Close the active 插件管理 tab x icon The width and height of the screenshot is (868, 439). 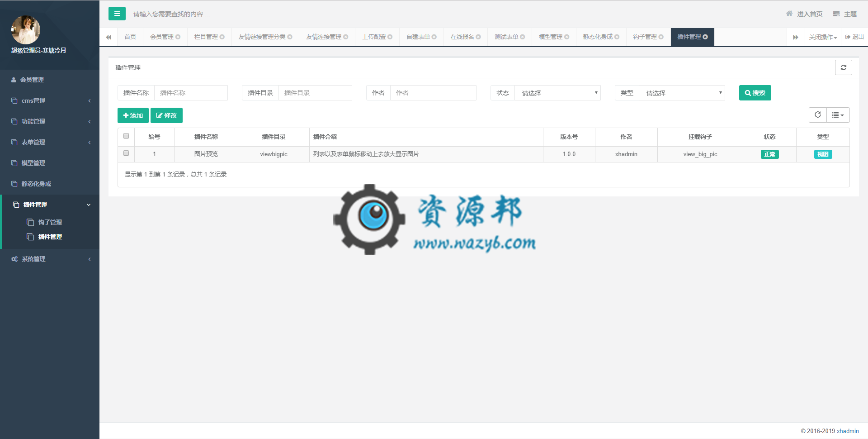point(705,37)
